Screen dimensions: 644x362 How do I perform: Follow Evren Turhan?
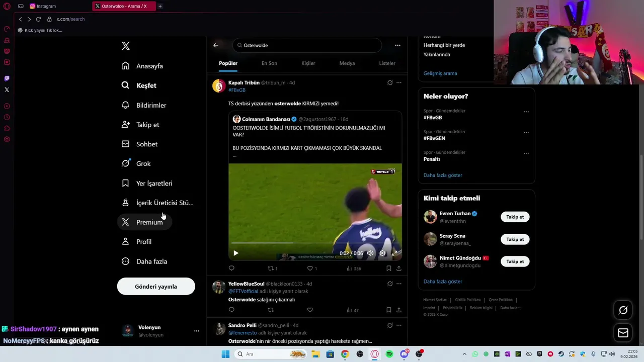pyautogui.click(x=515, y=217)
